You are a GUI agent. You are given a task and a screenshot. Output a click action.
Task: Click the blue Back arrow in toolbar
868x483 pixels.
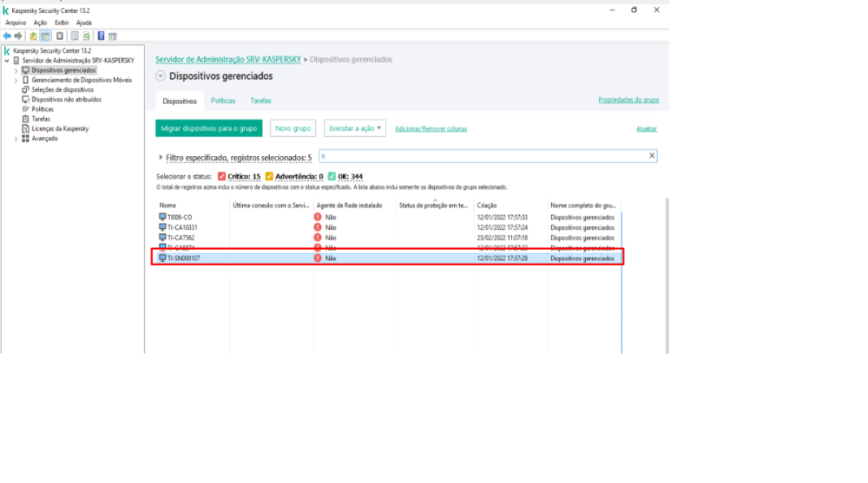pos(7,36)
